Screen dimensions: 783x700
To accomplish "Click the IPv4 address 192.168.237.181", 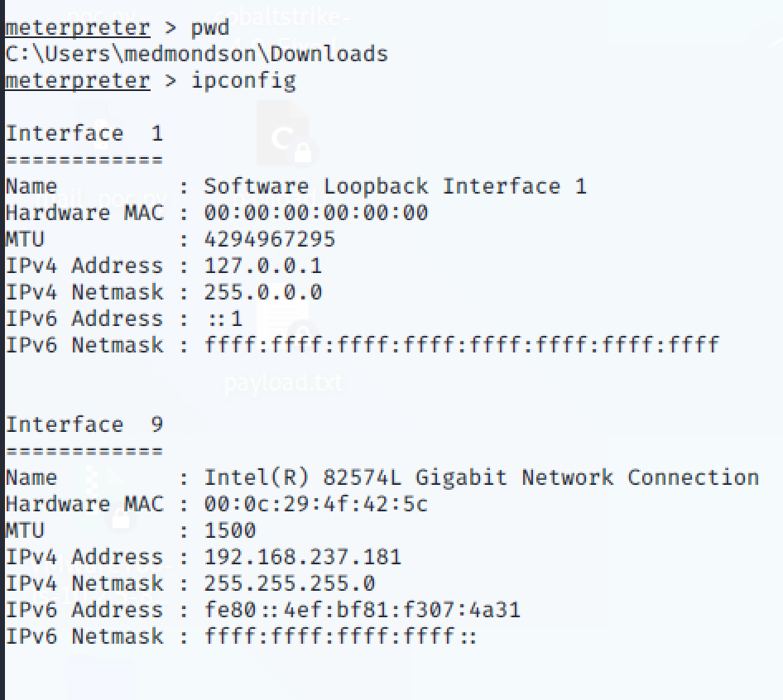I will 303,557.
